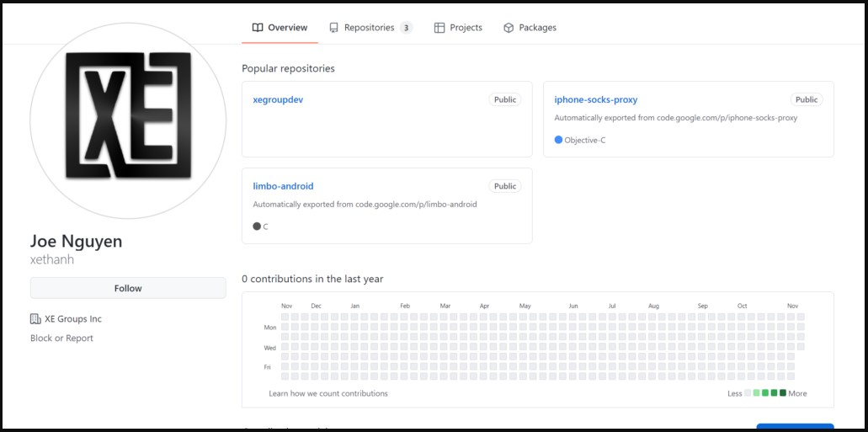Click the Overview book icon
This screenshot has width=868, height=432.
click(x=258, y=28)
